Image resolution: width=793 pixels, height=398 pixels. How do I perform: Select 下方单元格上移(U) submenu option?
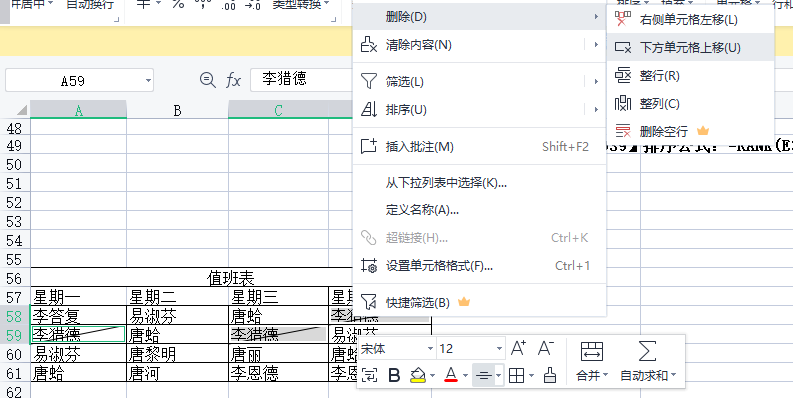click(690, 48)
